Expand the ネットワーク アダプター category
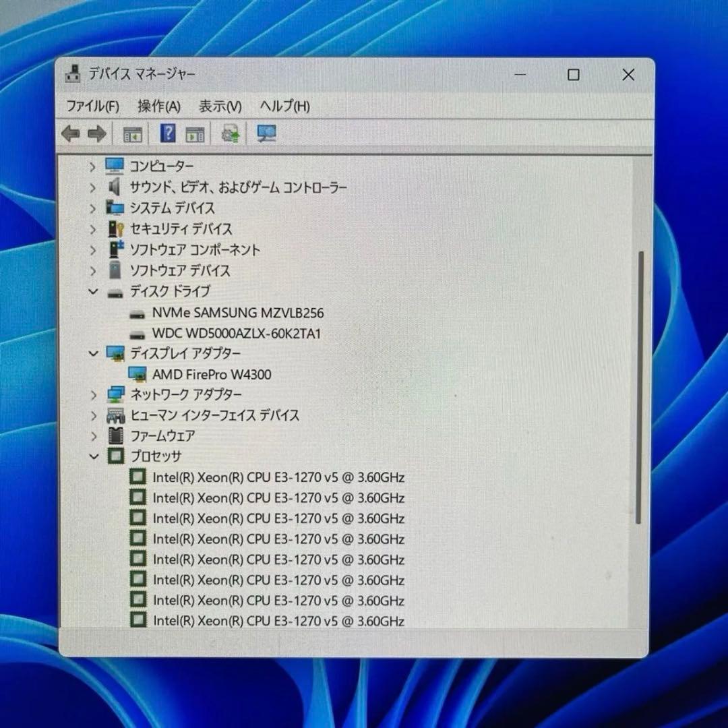The height and width of the screenshot is (728, 728). coord(93,395)
